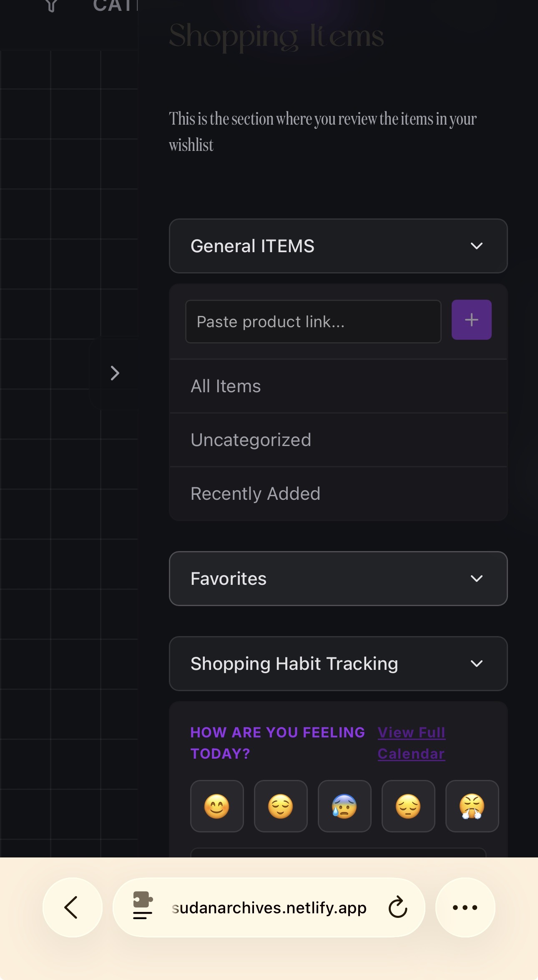The height and width of the screenshot is (980, 538).
Task: Open the browser three-dots menu
Action: point(465,907)
